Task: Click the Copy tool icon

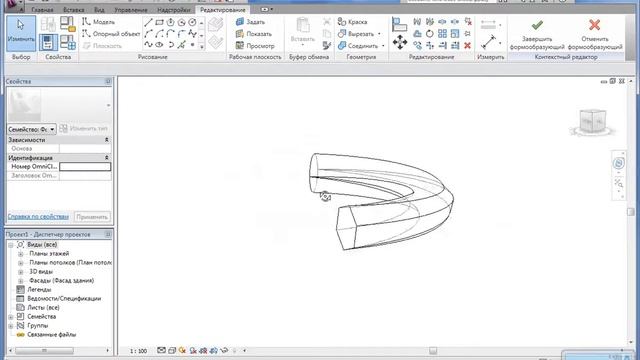Action: coord(417,45)
